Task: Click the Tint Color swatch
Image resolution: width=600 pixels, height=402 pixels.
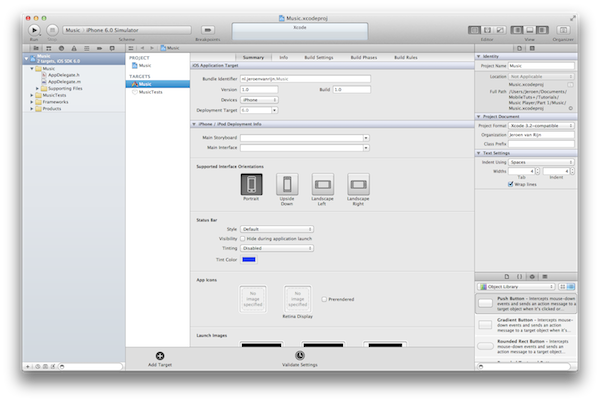Action: [249, 260]
